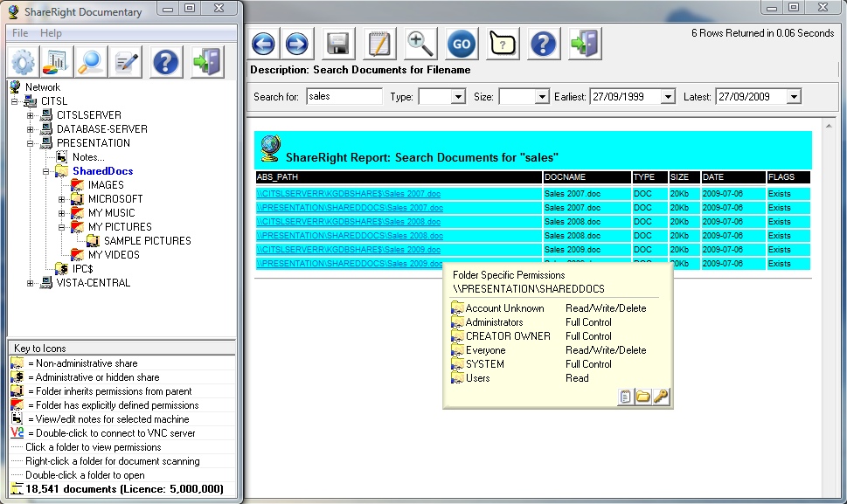This screenshot has width=847, height=504.
Task: Open the CITSLSERVERR Sales 2008.doc link
Action: 349,222
